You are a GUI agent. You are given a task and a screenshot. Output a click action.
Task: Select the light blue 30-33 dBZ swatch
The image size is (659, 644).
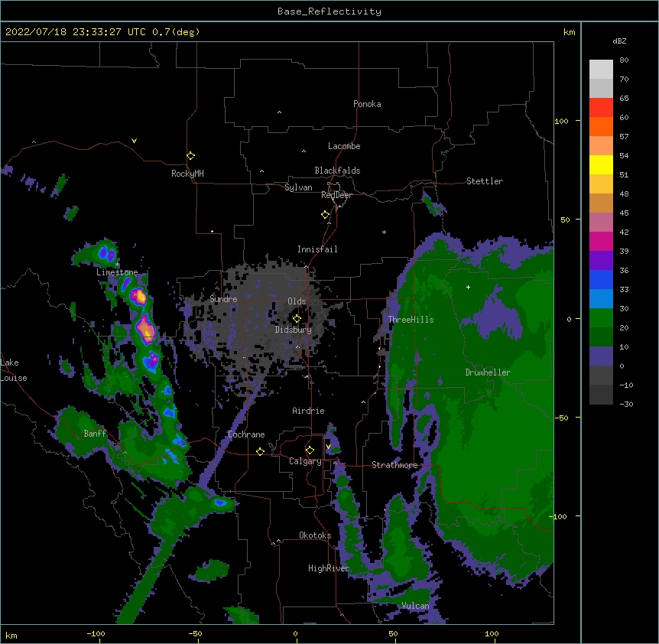tap(601, 299)
